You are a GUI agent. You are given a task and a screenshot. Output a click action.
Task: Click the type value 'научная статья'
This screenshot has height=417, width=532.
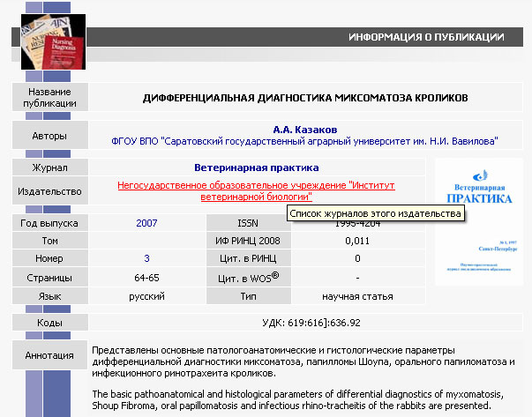point(356,296)
